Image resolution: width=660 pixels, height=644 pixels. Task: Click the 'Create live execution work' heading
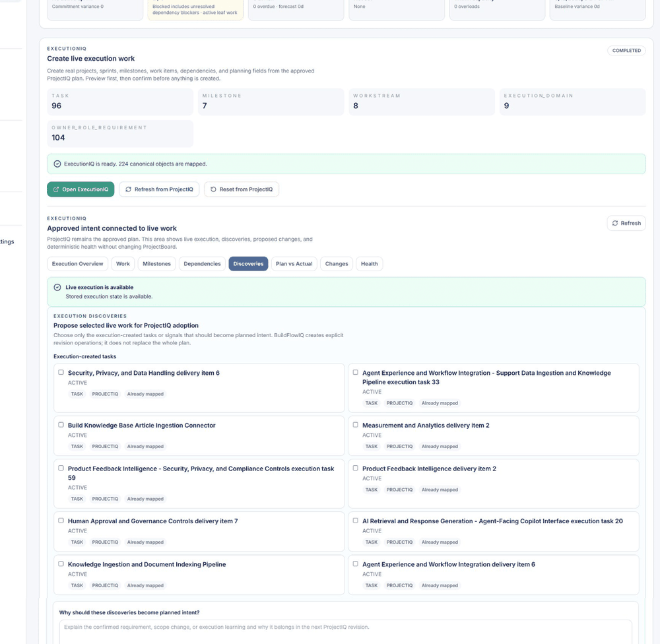click(91, 59)
